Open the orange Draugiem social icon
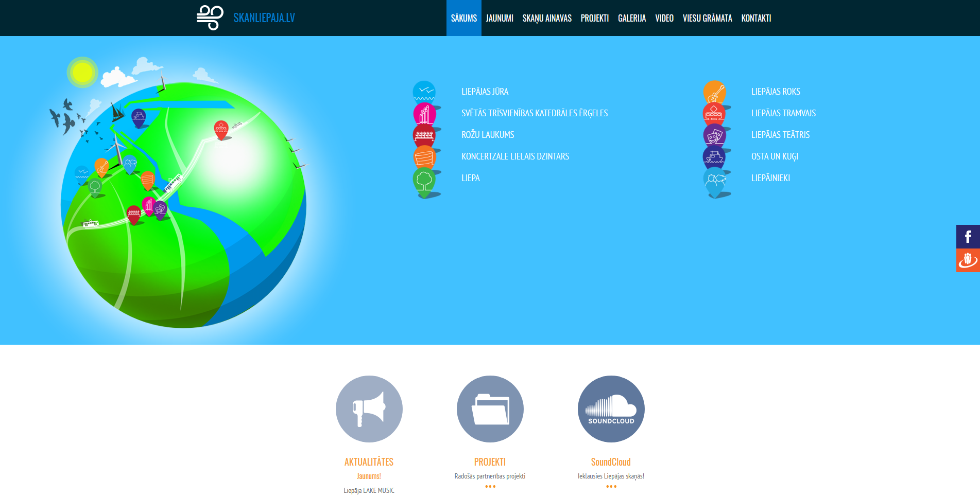This screenshot has height=497, width=980. point(968,260)
